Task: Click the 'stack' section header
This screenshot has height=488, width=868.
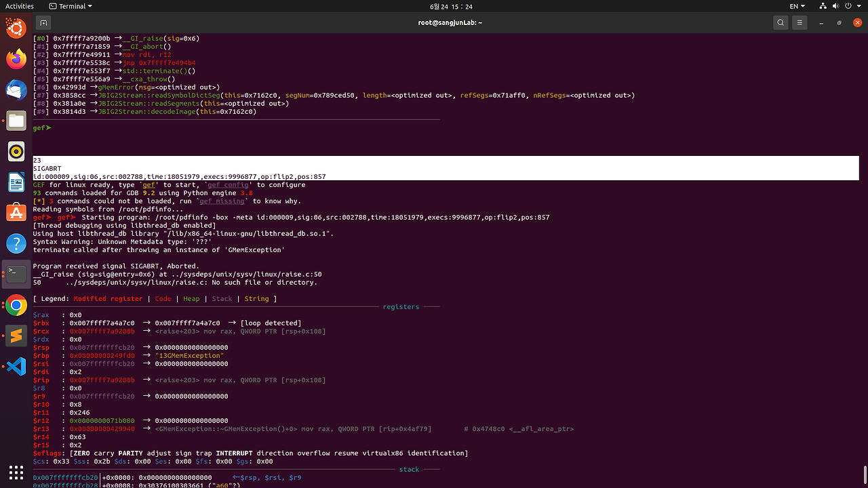Action: coord(409,469)
